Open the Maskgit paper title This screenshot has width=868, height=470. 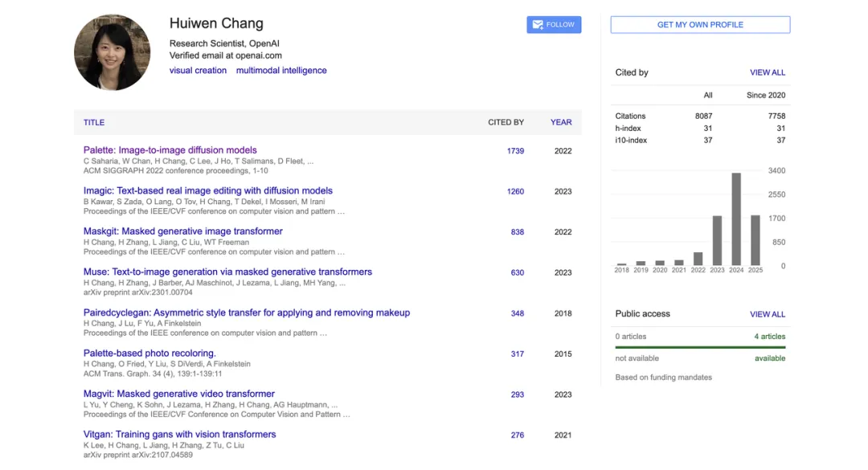point(183,231)
